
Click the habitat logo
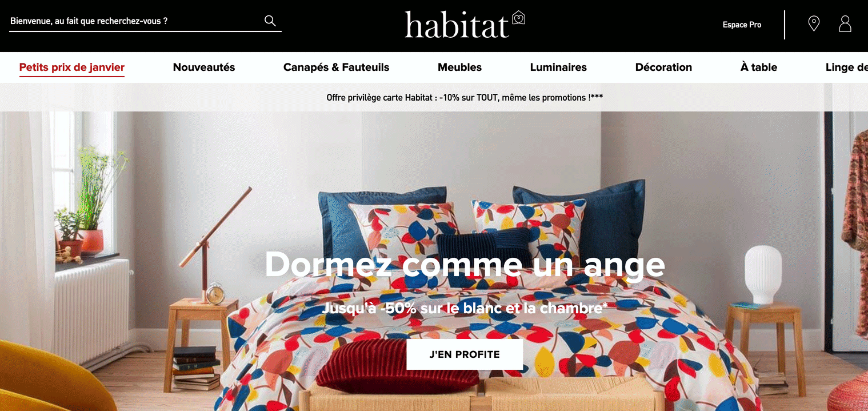pyautogui.click(x=457, y=25)
